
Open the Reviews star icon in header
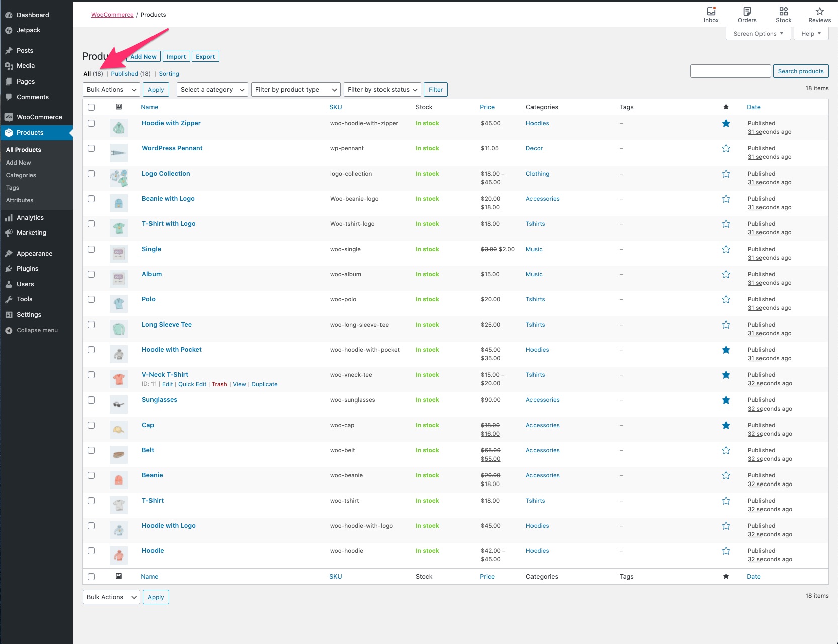point(819,11)
